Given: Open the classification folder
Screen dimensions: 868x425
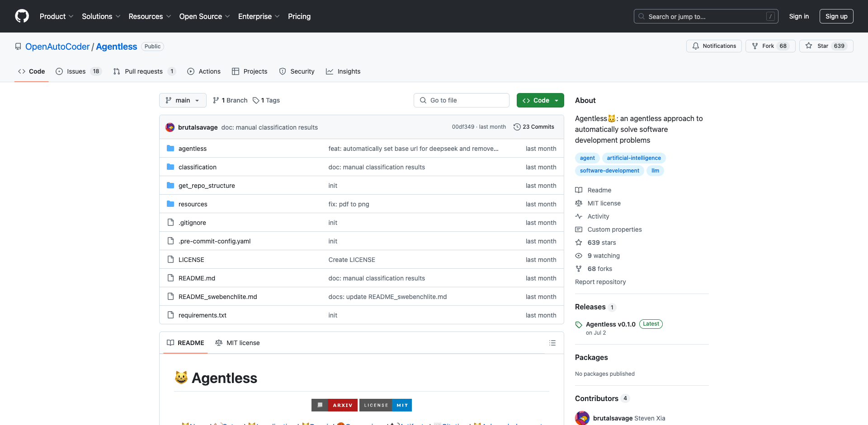Looking at the screenshot, I should (198, 167).
